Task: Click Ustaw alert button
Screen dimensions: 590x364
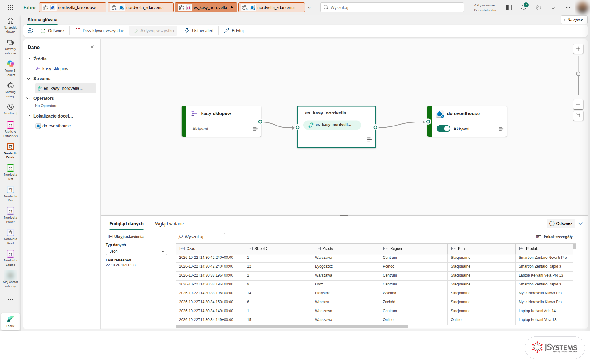Action: coord(199,31)
